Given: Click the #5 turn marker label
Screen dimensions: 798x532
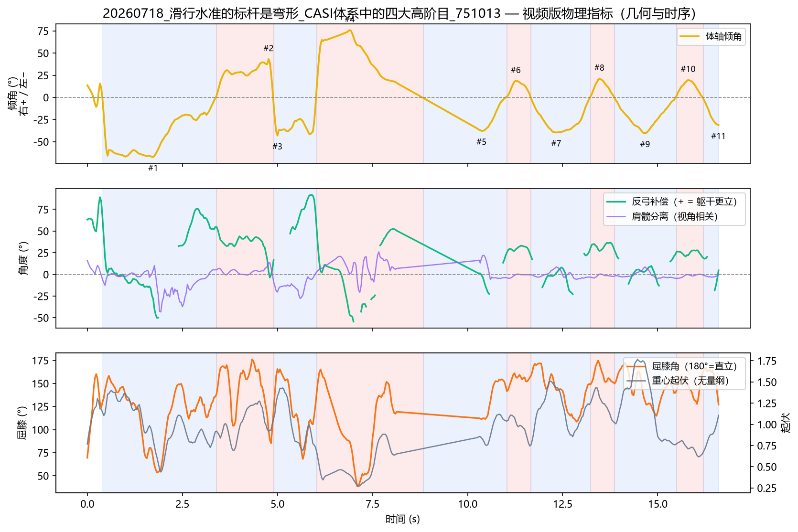Looking at the screenshot, I should [x=481, y=142].
